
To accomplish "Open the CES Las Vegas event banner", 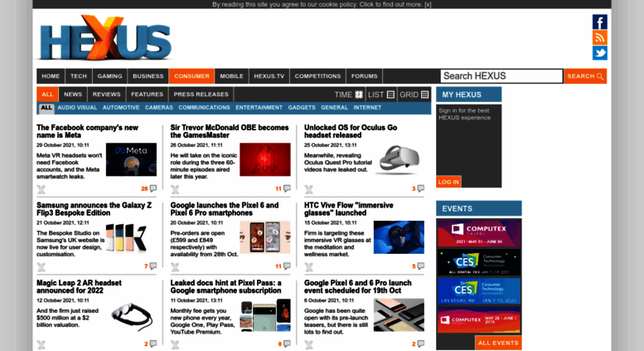I will [x=479, y=291].
